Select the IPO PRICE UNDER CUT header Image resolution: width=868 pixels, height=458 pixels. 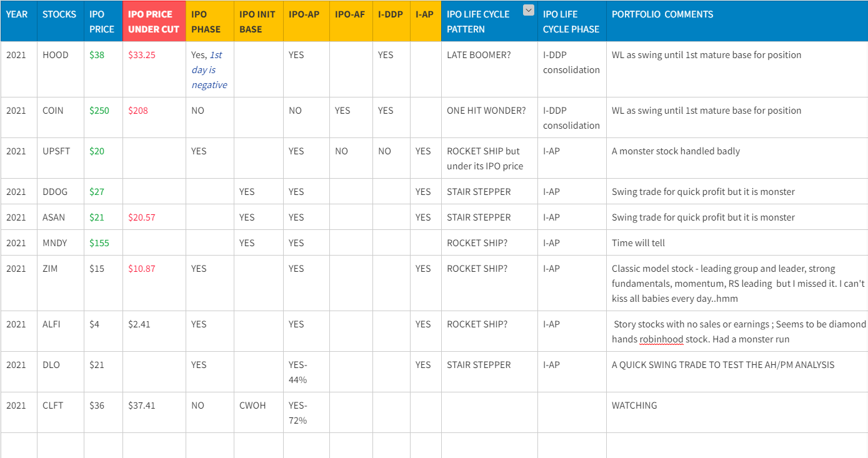click(x=154, y=21)
